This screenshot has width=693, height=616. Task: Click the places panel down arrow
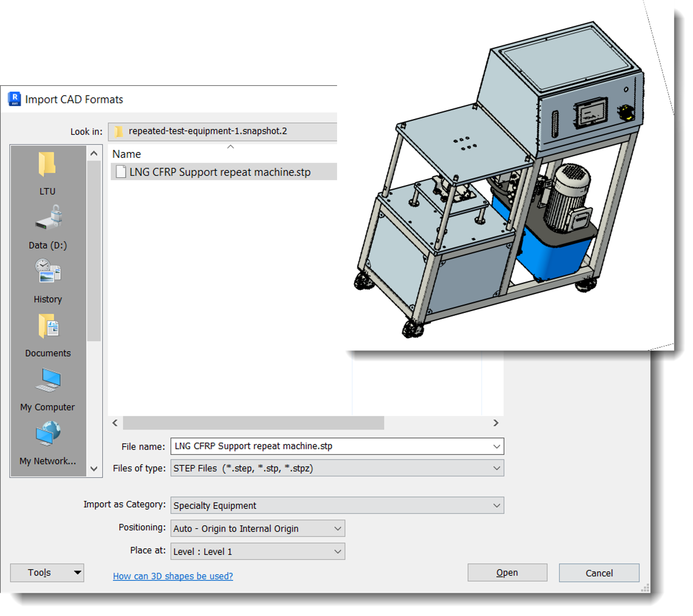pyautogui.click(x=94, y=469)
